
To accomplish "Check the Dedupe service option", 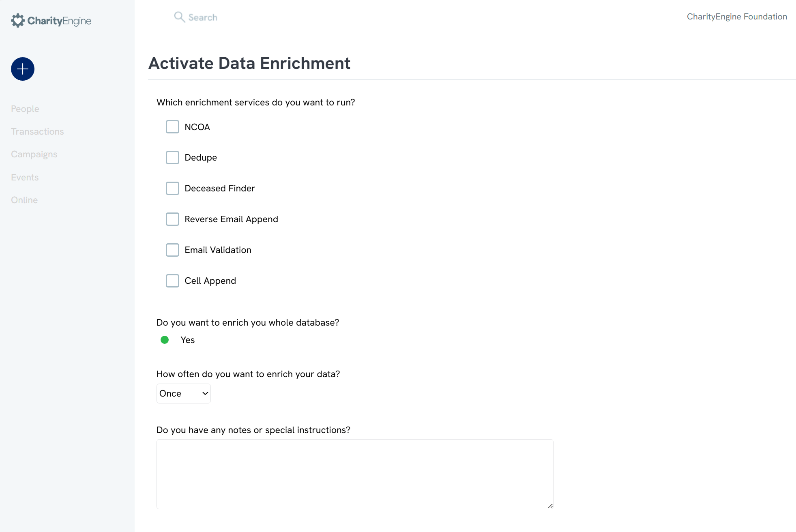I will 172,158.
